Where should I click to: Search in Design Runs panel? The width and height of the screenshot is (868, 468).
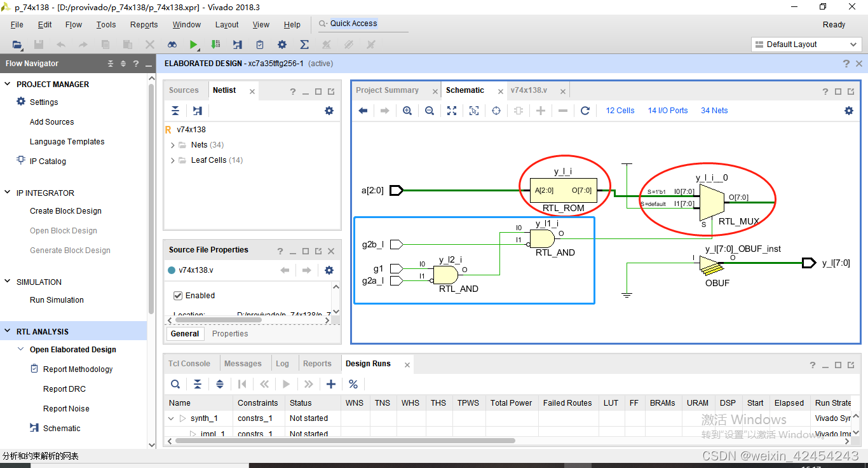tap(175, 384)
